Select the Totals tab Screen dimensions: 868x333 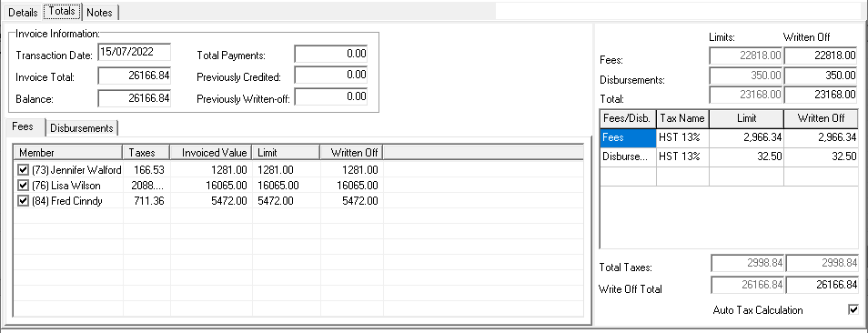coord(62,11)
